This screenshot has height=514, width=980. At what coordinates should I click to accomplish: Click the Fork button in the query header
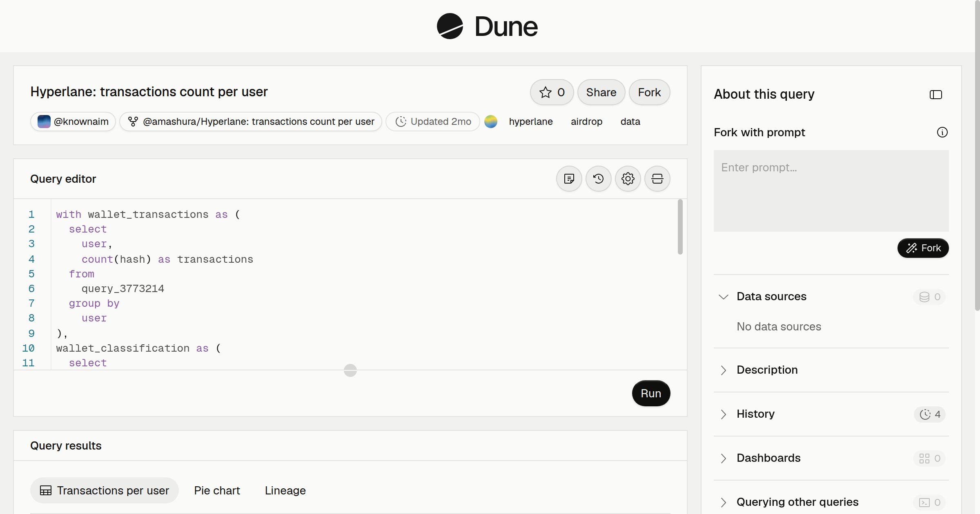coord(649,92)
